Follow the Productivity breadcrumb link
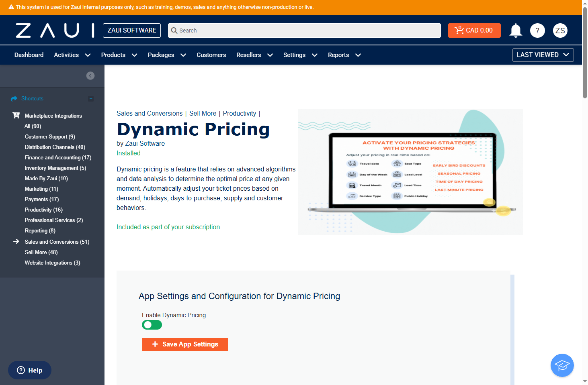The height and width of the screenshot is (385, 588). (240, 114)
